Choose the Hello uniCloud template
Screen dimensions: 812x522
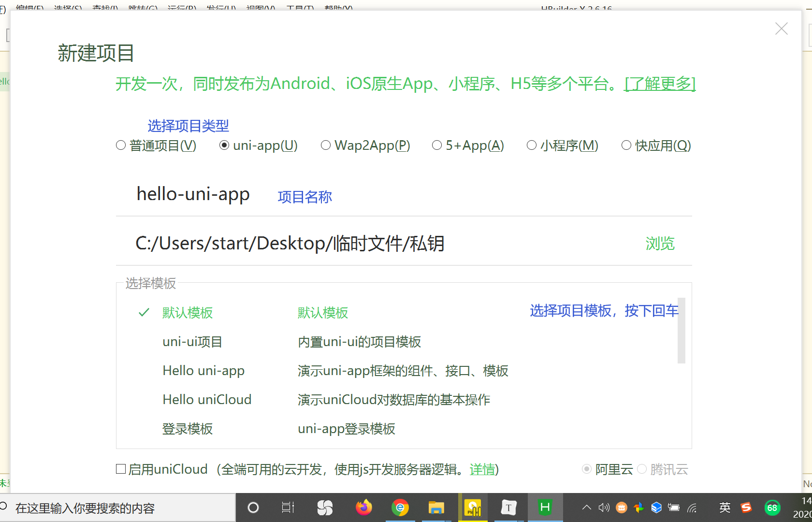(207, 400)
